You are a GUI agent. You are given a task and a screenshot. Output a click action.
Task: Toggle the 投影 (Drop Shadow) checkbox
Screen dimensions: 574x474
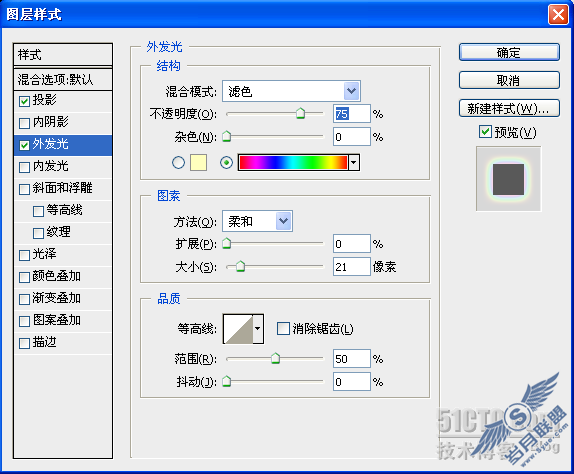25,101
